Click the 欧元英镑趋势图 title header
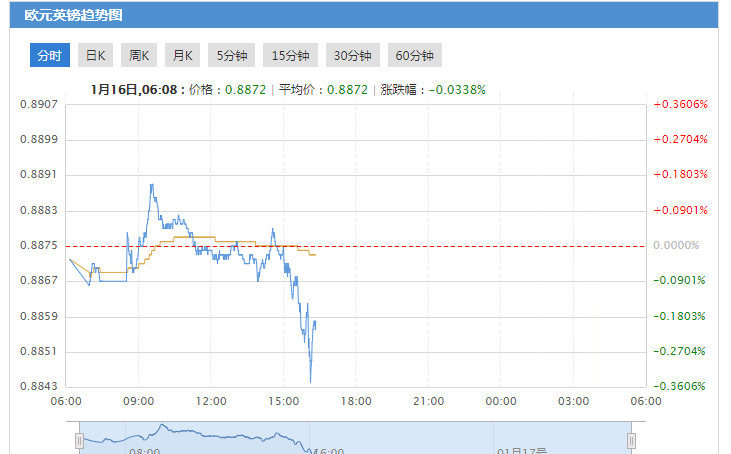Viewport: 731px width, 454px height. click(68, 16)
